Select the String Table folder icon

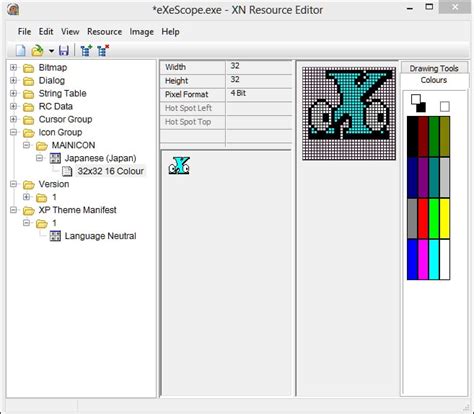coord(29,94)
